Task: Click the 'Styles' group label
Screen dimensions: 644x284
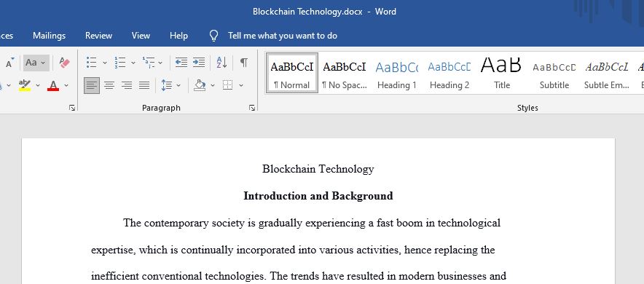Action: [x=527, y=108]
